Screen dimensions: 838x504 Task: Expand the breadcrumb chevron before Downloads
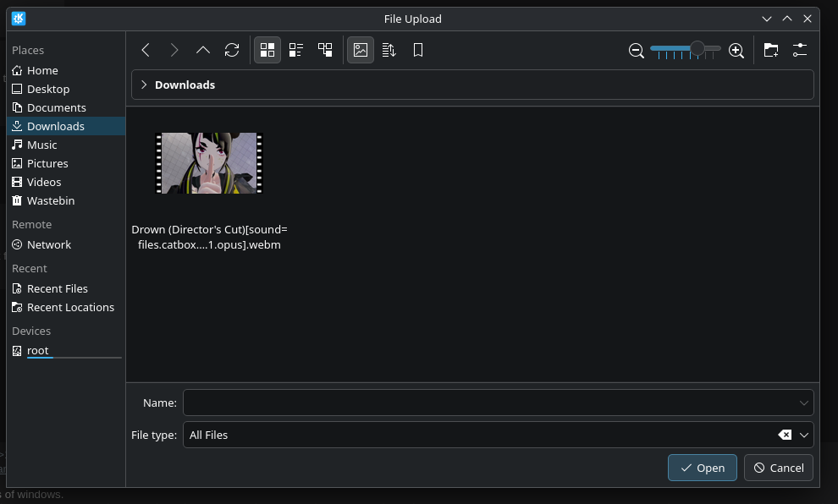pos(144,85)
